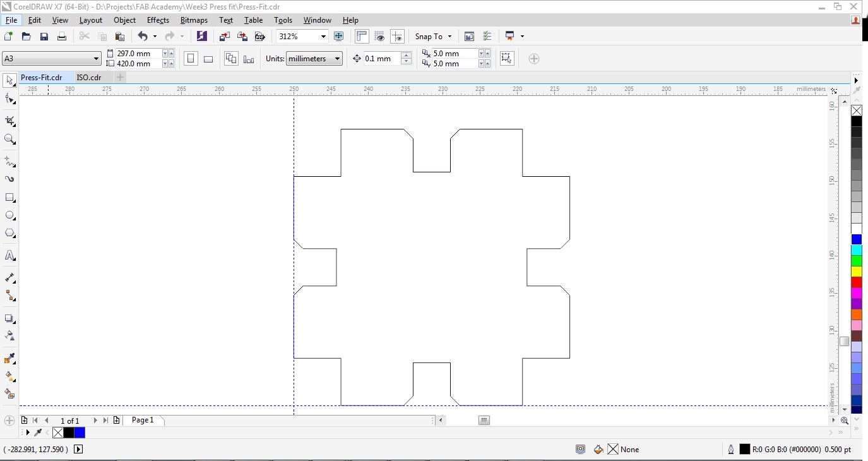Apply page size to current page only

click(x=249, y=59)
